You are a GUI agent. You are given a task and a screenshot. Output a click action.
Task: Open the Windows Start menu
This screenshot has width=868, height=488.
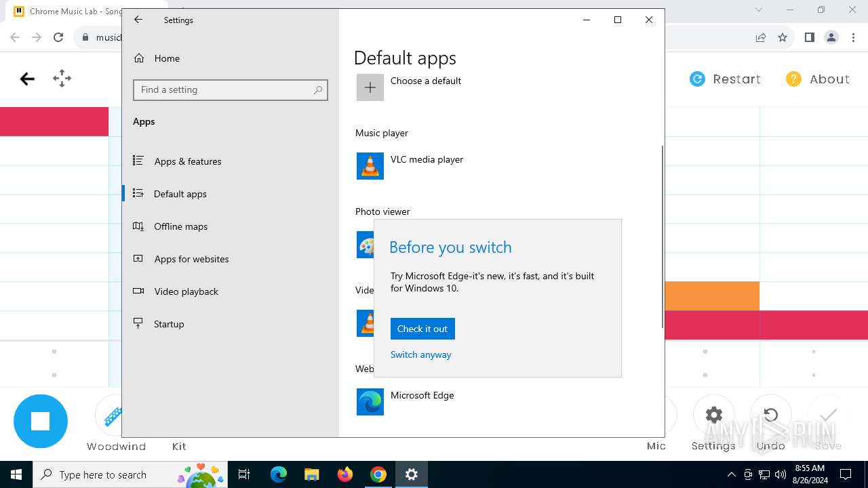click(x=16, y=474)
